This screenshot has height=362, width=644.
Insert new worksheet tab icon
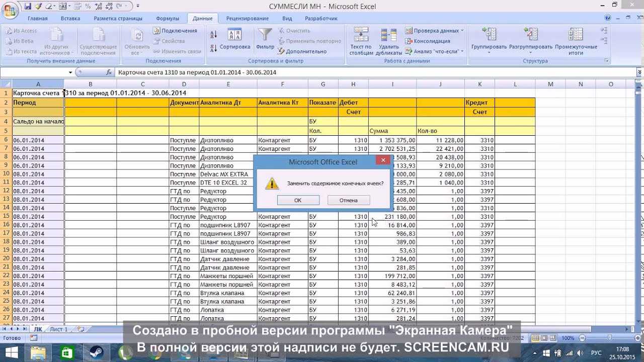[x=80, y=329]
